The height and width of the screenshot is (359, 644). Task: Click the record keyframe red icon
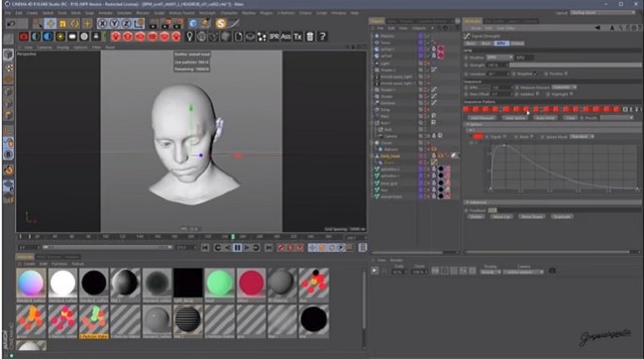tap(281, 248)
